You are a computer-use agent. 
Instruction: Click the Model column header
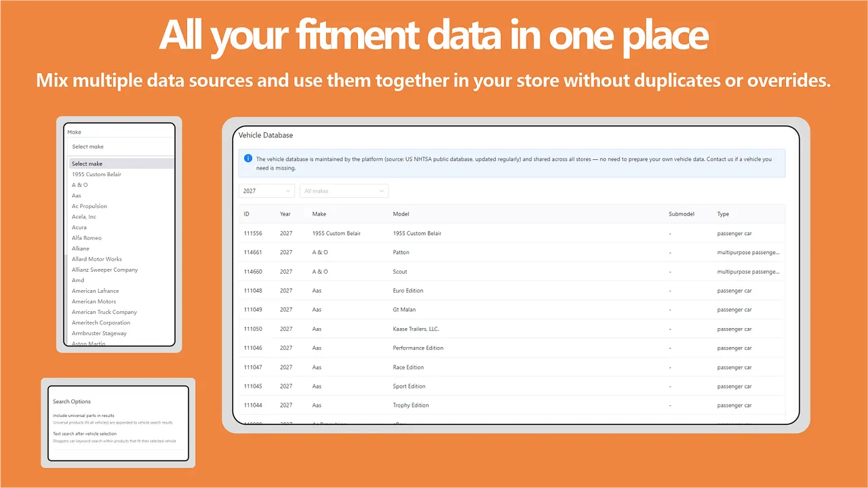[401, 214]
